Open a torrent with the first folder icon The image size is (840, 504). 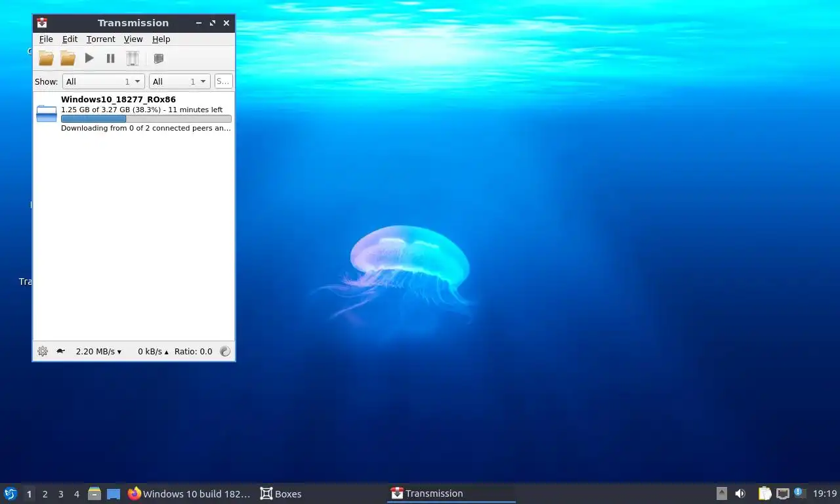point(46,58)
